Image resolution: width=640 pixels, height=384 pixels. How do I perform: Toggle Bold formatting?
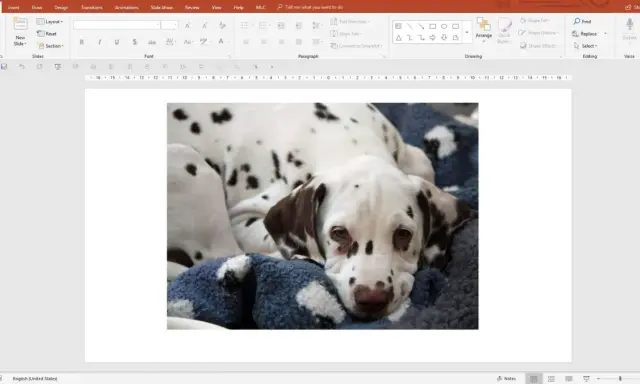[82, 42]
